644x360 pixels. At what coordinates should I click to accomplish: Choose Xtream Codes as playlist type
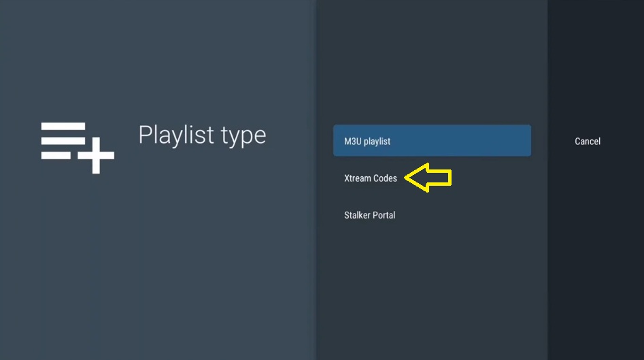pos(371,178)
